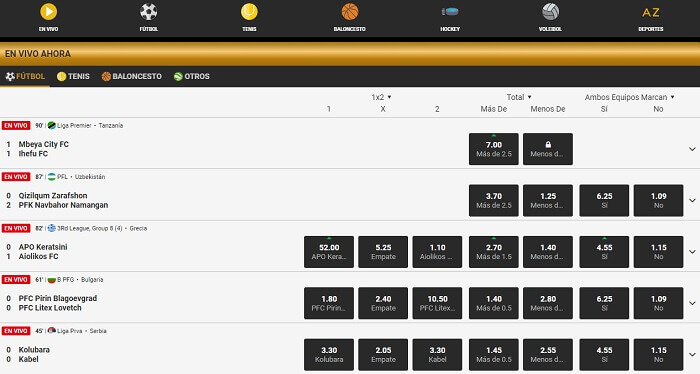Viewport: 700px width, 374px height.
Task: Select 2.55 Menos de in Kolubara match
Action: (x=548, y=354)
